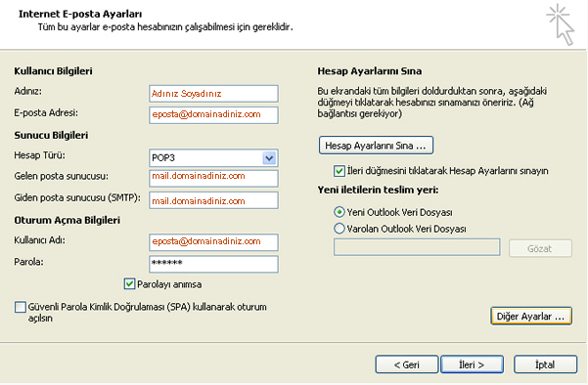This screenshot has height=385, width=588.
Task: Click the Yeni iletilerin teslim yeri label
Action: click(x=378, y=190)
